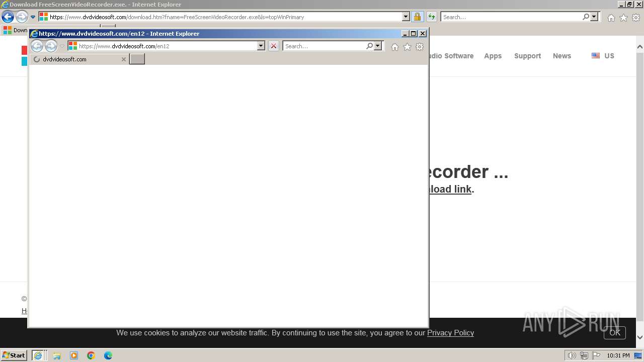Viewport: 644px width, 362px height.
Task: Open recent pages dropdown in en12 popup
Action: coord(62,46)
